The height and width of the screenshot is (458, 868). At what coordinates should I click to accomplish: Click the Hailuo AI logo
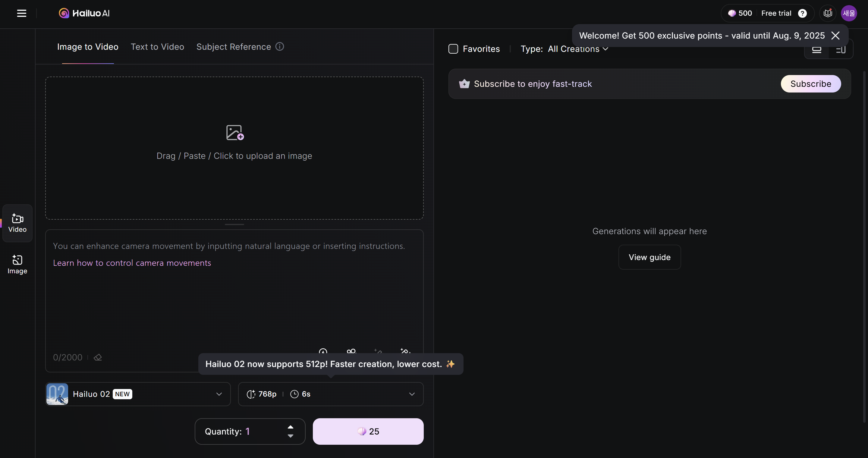point(84,14)
